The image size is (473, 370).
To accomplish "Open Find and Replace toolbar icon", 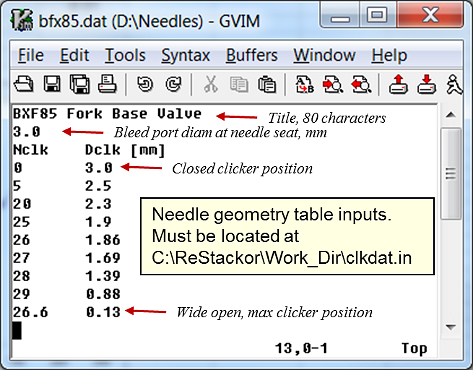I will click(305, 84).
